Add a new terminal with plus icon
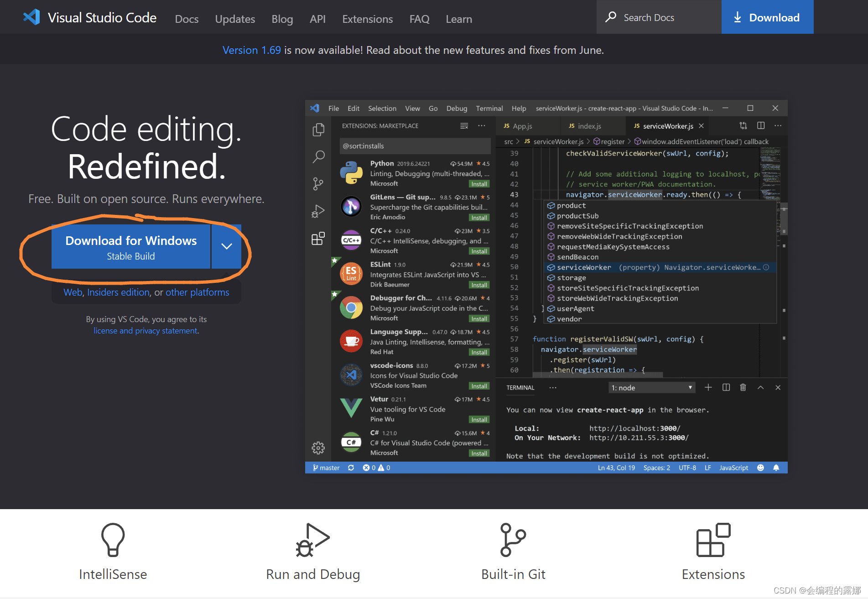This screenshot has height=599, width=868. click(x=708, y=387)
